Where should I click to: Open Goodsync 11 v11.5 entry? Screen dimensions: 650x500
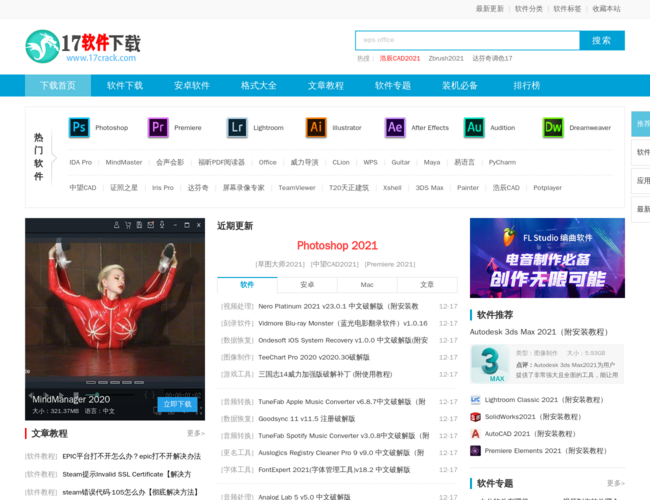307,419
